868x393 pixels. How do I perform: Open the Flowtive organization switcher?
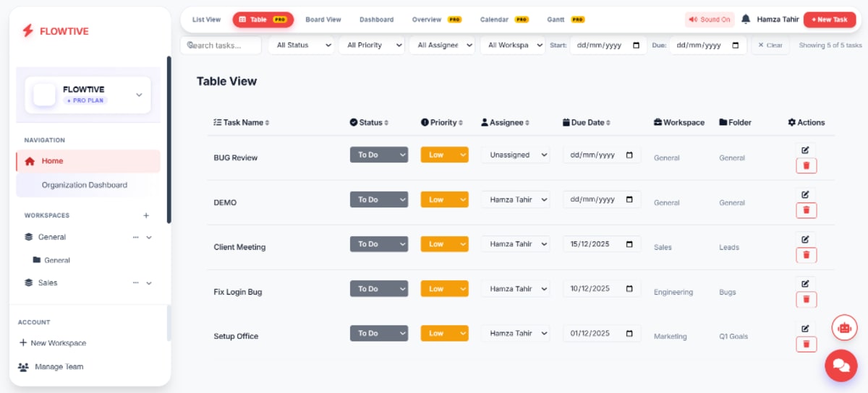pyautogui.click(x=88, y=95)
